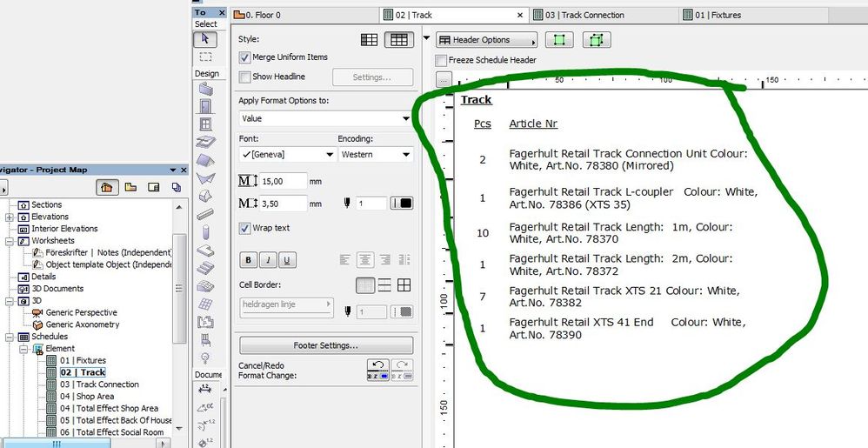This screenshot has height=448, width=868.
Task: Activate the Dimension tool
Action: coord(205,390)
